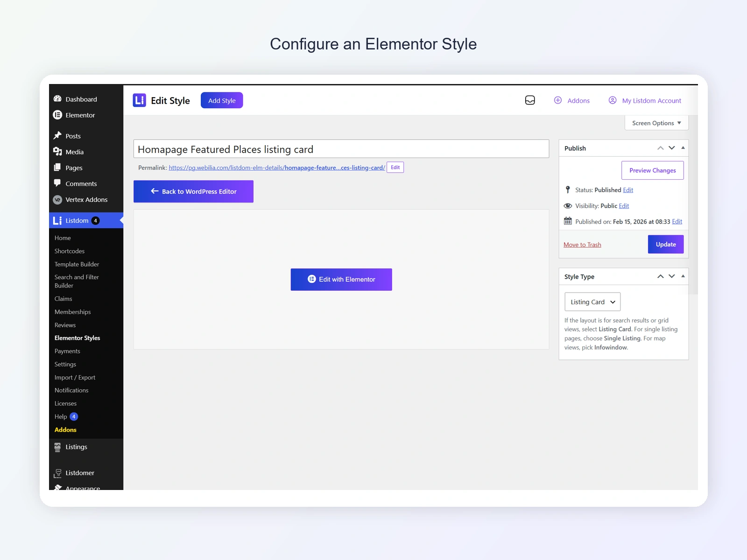Open Listings menu in sidebar

coord(76,447)
